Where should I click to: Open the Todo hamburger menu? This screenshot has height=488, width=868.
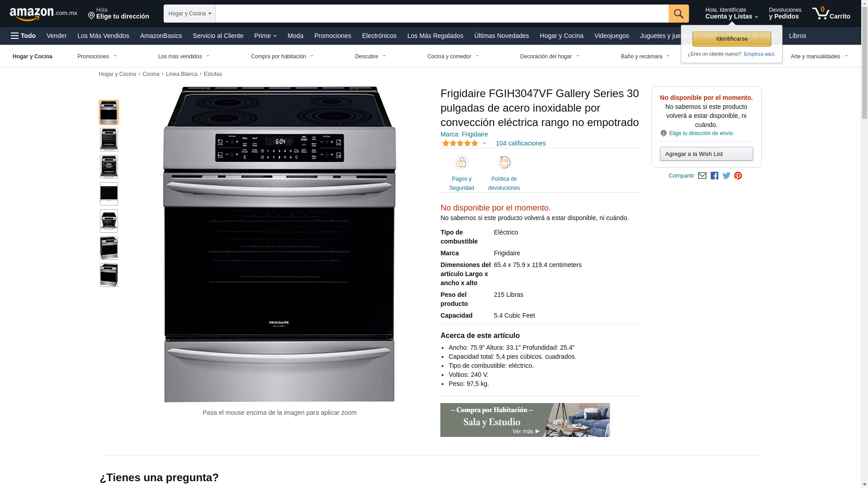point(23,36)
